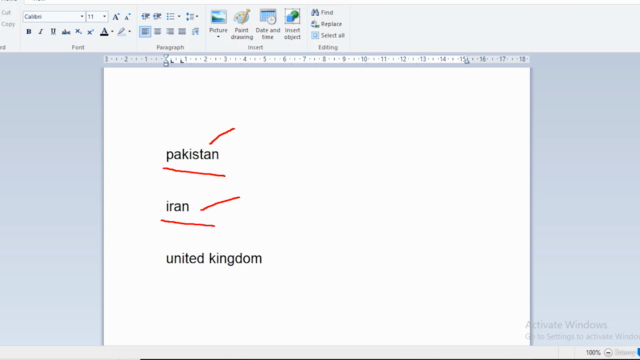This screenshot has height=360, width=640.
Task: Click the Copy button
Action: (8, 24)
